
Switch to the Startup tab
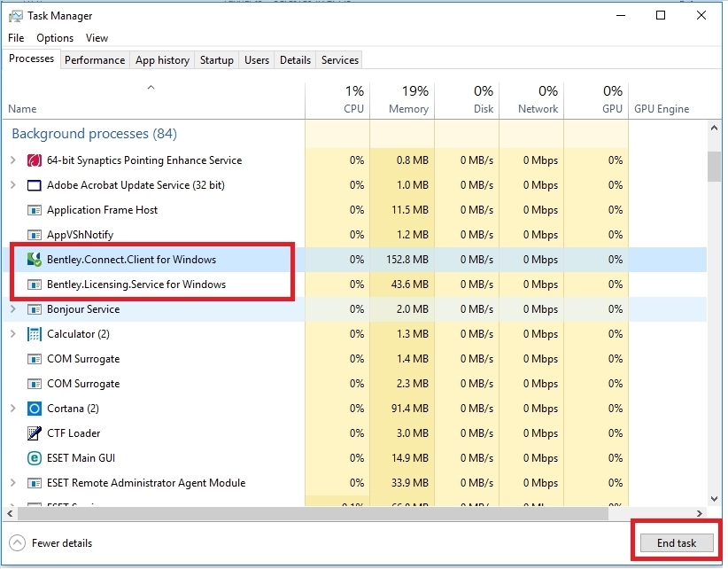click(217, 60)
